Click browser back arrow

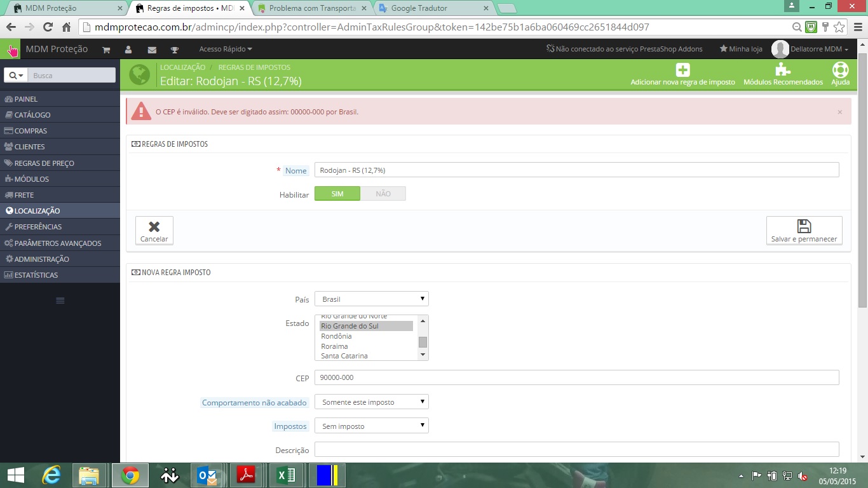click(x=11, y=27)
